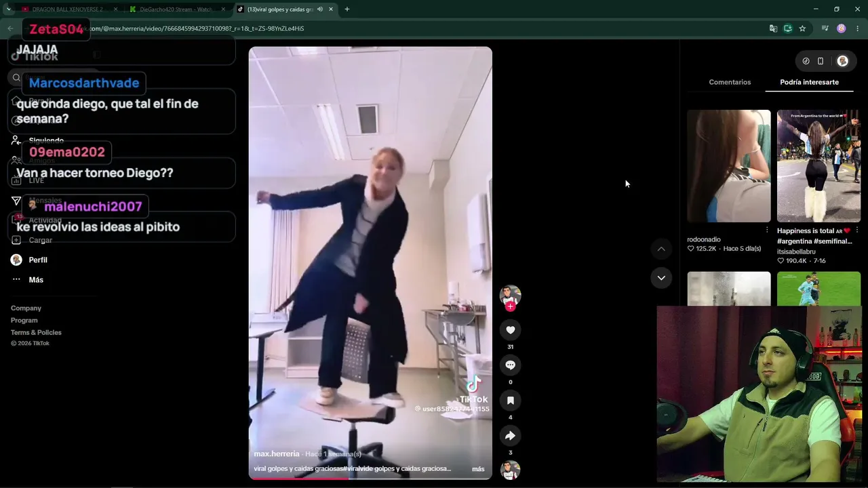The image size is (868, 488).
Task: Go to previous video with up arrow
Action: click(x=661, y=249)
